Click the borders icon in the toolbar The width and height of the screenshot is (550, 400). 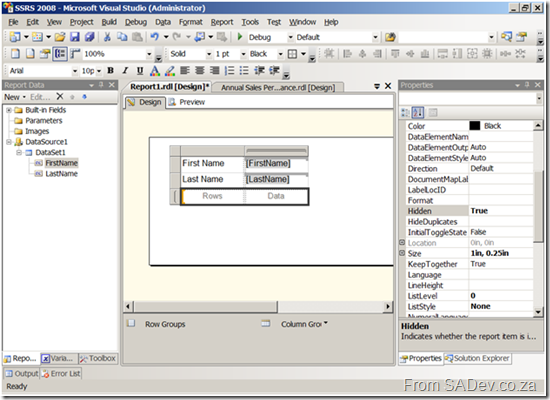292,54
